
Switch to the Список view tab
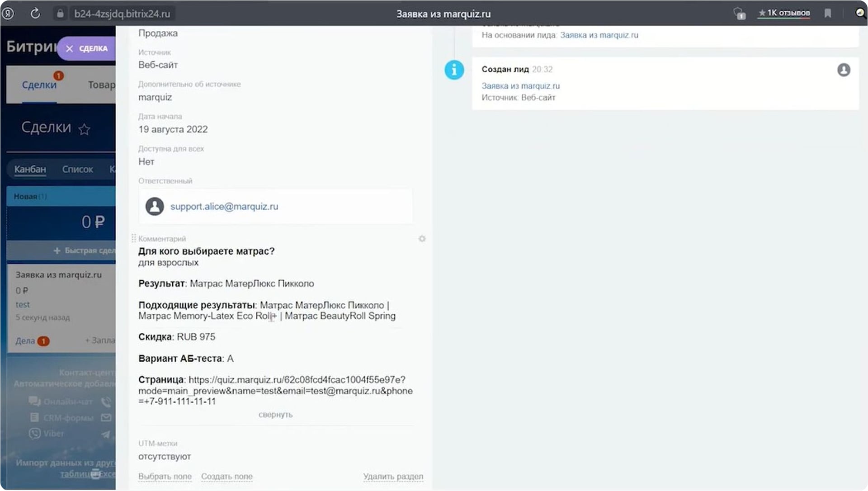point(77,169)
